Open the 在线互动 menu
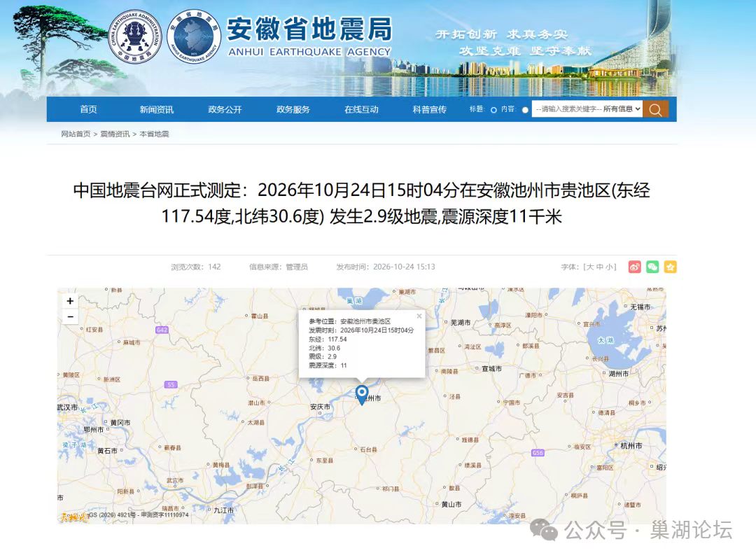This screenshot has width=756, height=560. [361, 109]
